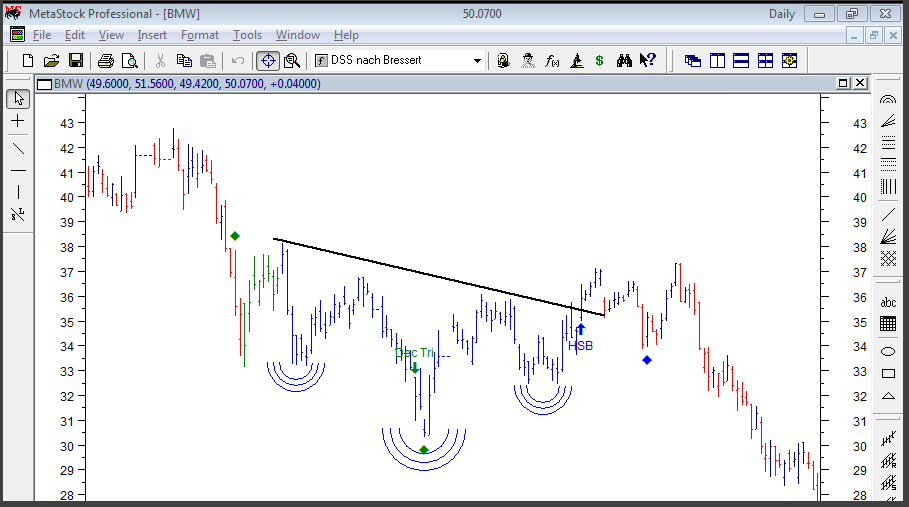Select the black neckline trendline
The width and height of the screenshot is (909, 507).
[439, 277]
